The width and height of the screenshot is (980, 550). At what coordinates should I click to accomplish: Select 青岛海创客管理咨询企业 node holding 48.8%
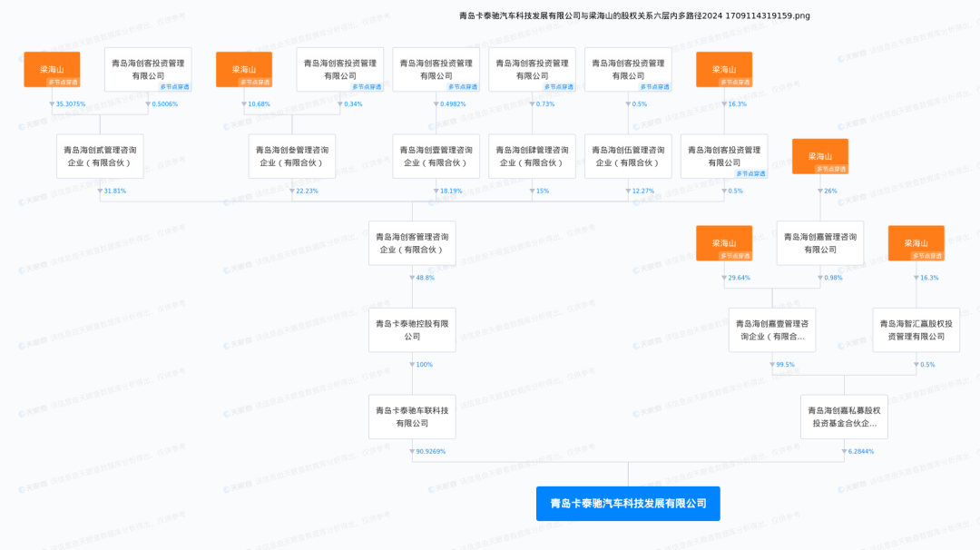click(x=412, y=242)
